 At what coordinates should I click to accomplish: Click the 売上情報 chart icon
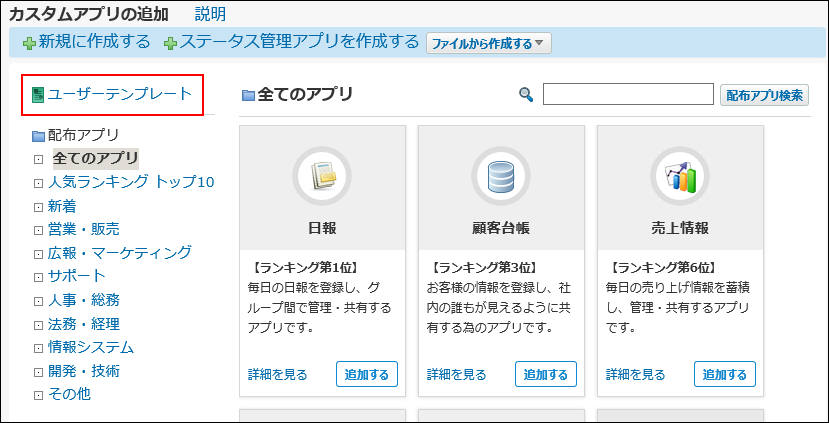pos(680,176)
